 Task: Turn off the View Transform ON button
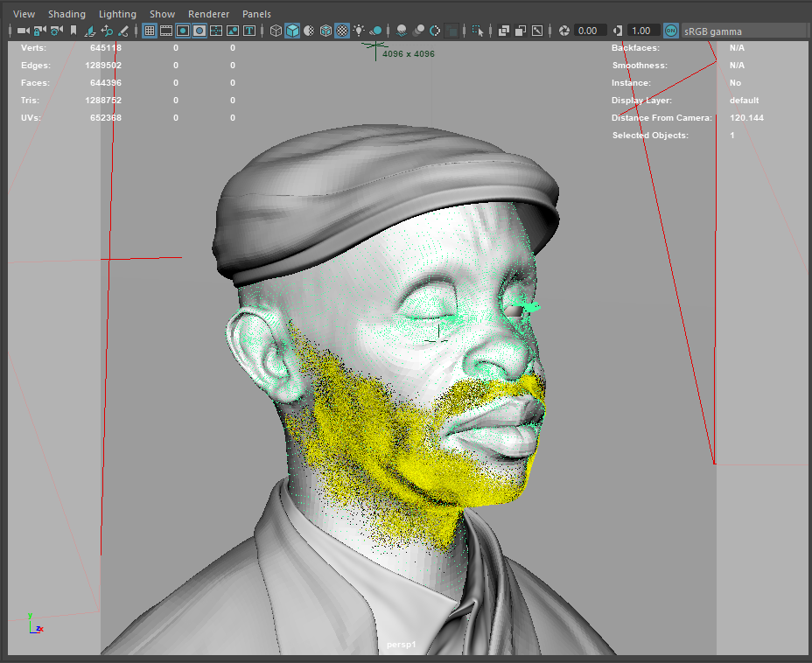tap(670, 31)
